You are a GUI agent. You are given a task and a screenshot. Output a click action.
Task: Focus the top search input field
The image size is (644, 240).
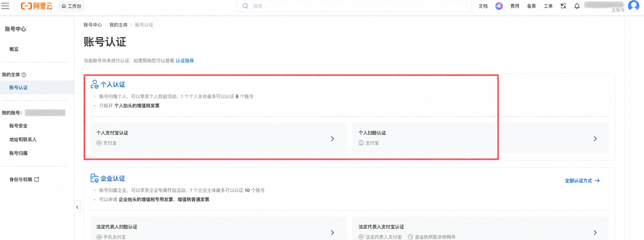point(354,6)
